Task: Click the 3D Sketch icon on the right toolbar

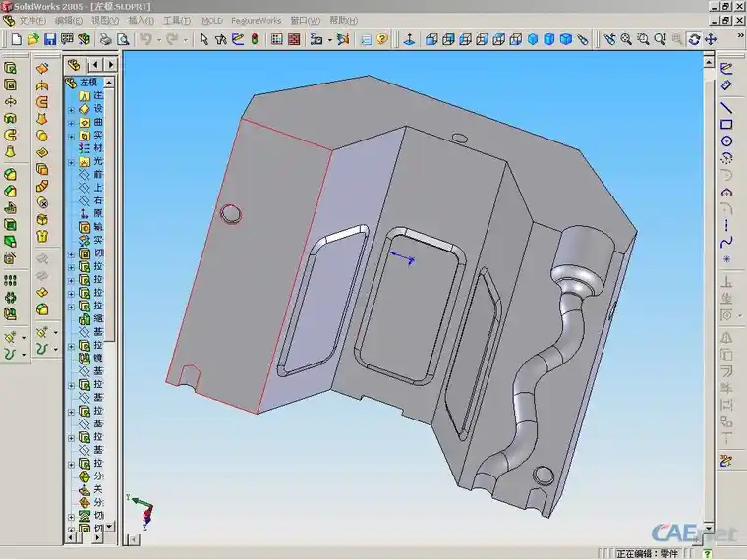Action: tap(726, 461)
